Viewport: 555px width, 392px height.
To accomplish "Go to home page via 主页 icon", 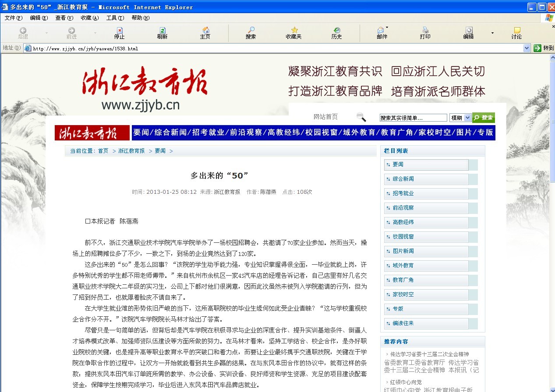I will tap(205, 30).
